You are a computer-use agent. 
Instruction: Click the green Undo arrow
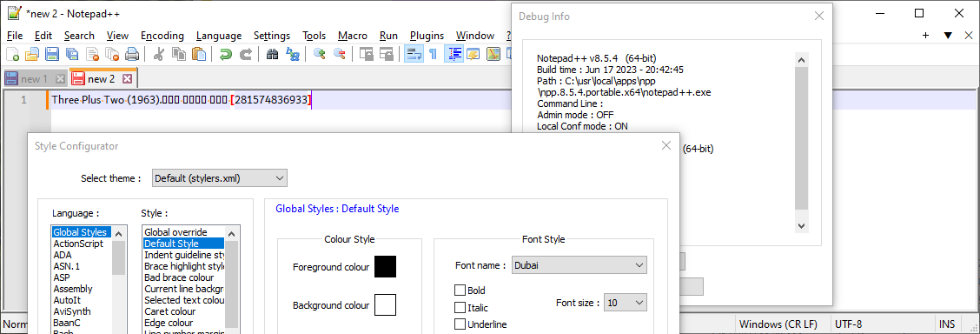click(x=225, y=55)
